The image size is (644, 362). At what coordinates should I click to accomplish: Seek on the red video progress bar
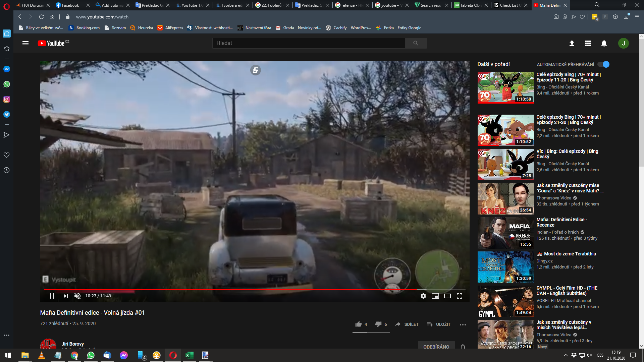click(x=255, y=289)
